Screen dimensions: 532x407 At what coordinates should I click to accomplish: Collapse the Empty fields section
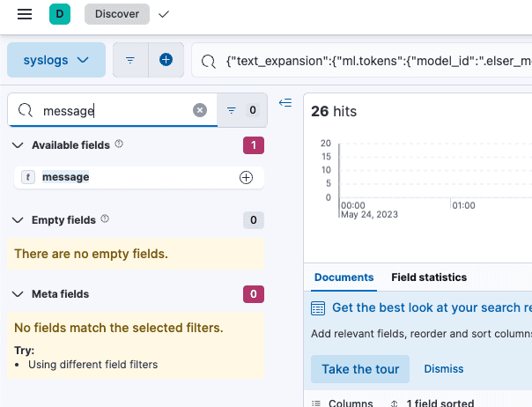pyautogui.click(x=18, y=219)
